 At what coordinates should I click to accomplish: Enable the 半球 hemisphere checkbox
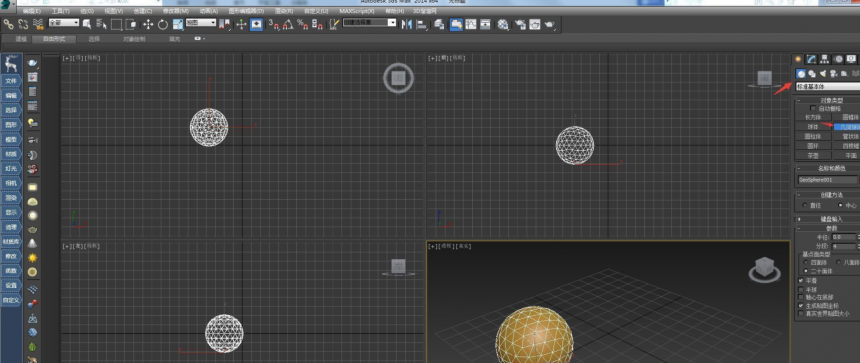pos(801,289)
